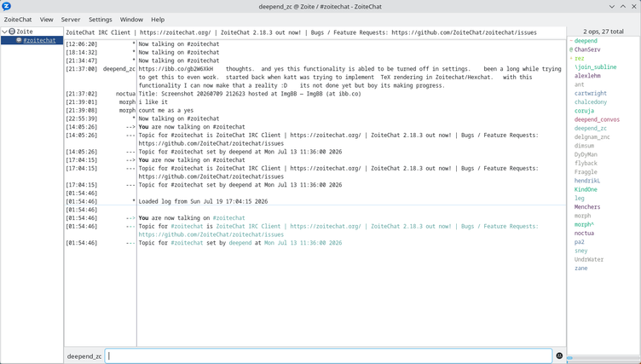This screenshot has height=364, width=641.
Task: Click the ZoiteChat logo in title bar
Action: click(7, 7)
